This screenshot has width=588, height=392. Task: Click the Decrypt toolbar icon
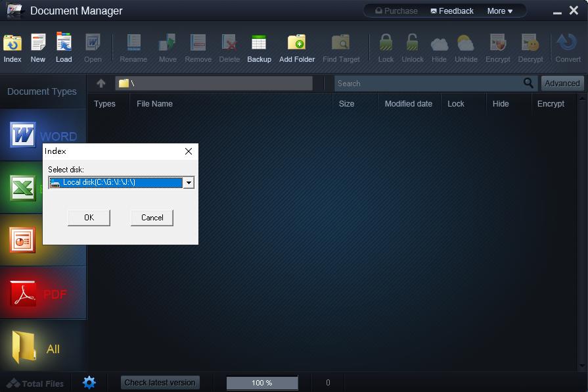pyautogui.click(x=530, y=48)
